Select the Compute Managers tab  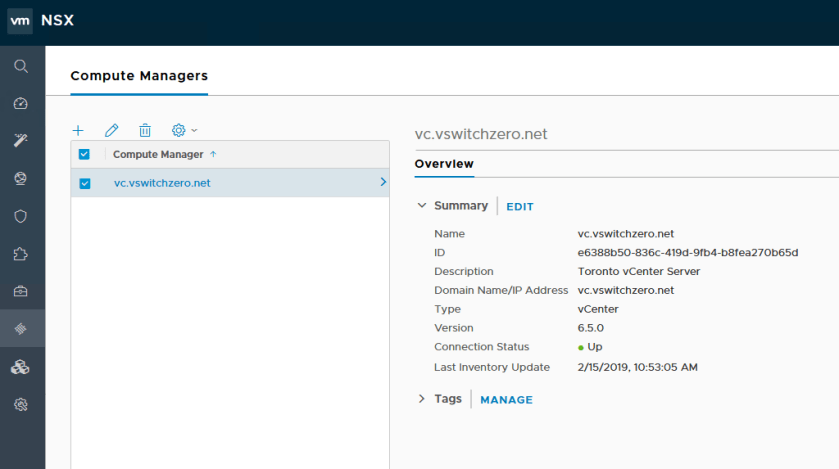(x=139, y=75)
